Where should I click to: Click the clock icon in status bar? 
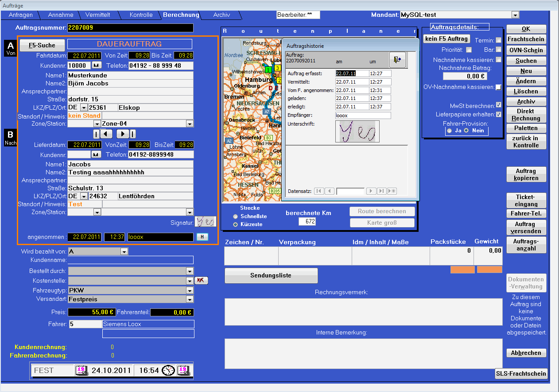168,370
